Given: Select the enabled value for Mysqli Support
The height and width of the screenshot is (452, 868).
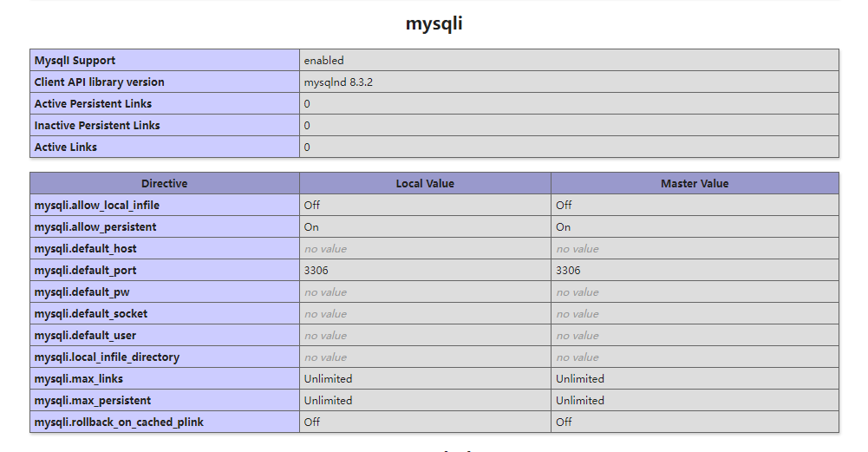Looking at the screenshot, I should coord(323,61).
